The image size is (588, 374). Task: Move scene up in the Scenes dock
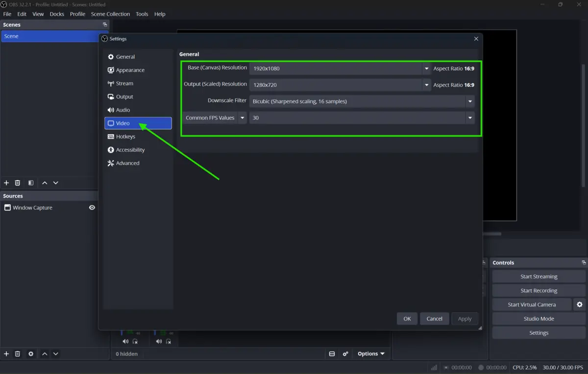pos(45,183)
